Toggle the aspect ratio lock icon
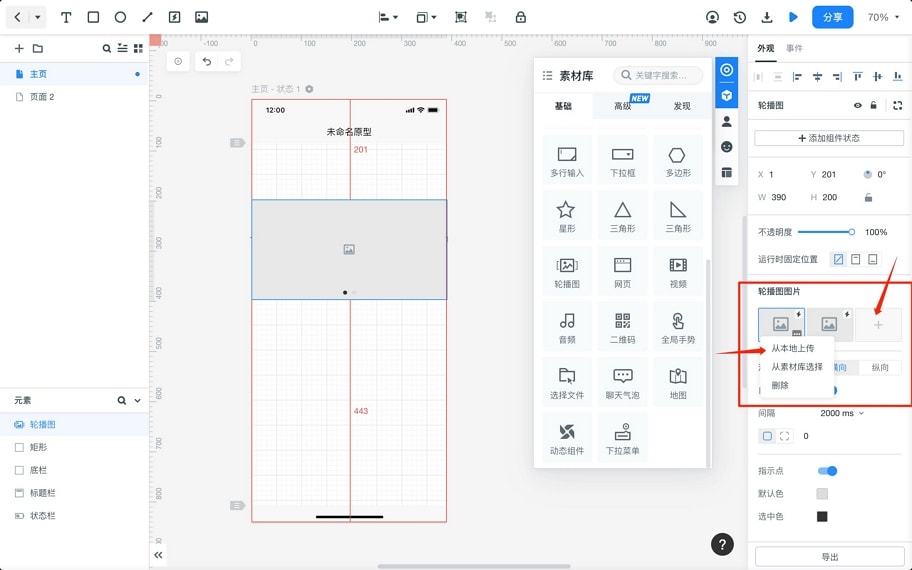 [868, 197]
